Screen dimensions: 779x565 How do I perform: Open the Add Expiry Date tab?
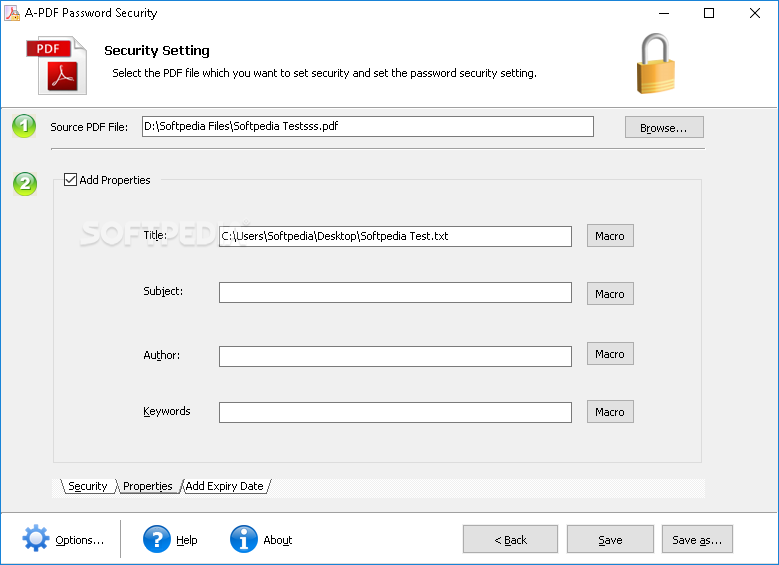(225, 486)
